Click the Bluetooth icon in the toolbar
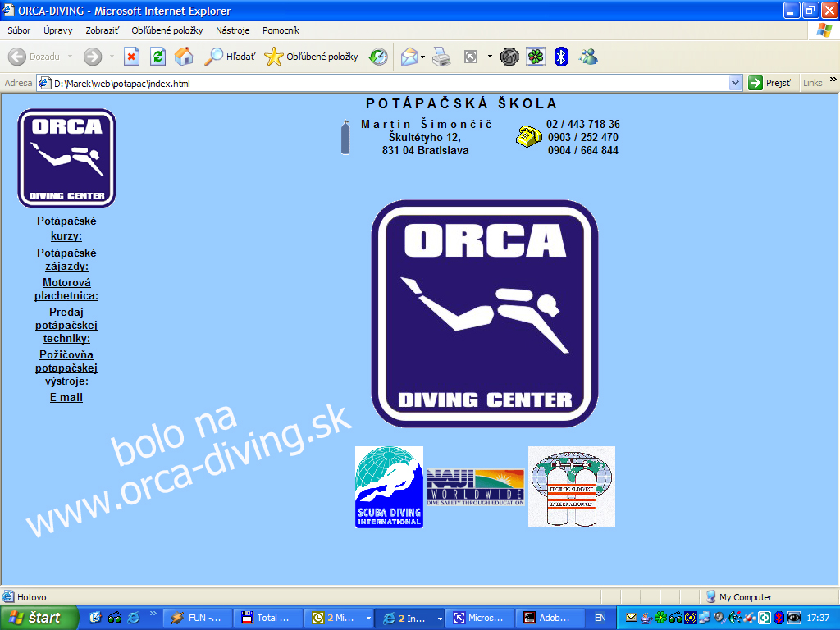Viewport: 840px width, 630px height. coord(561,57)
